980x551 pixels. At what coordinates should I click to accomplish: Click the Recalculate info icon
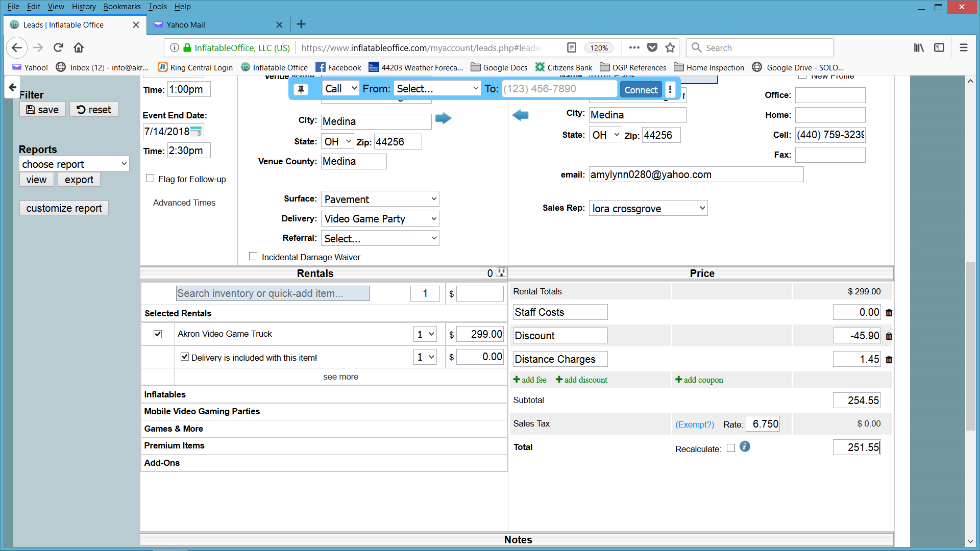coord(745,447)
